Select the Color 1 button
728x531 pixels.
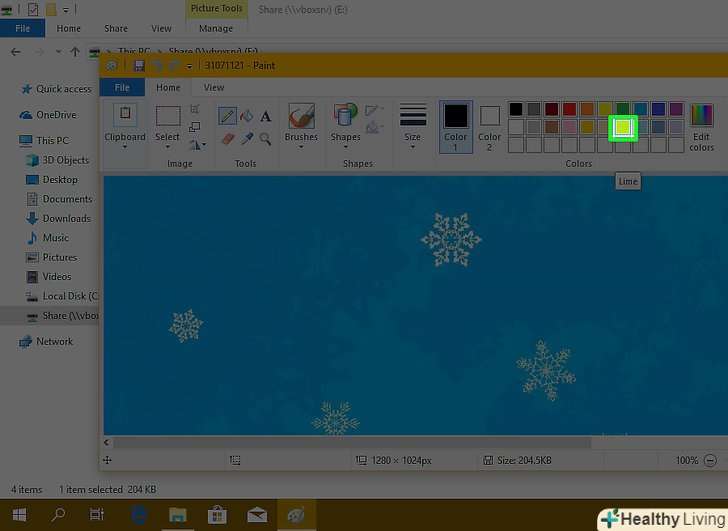point(456,127)
